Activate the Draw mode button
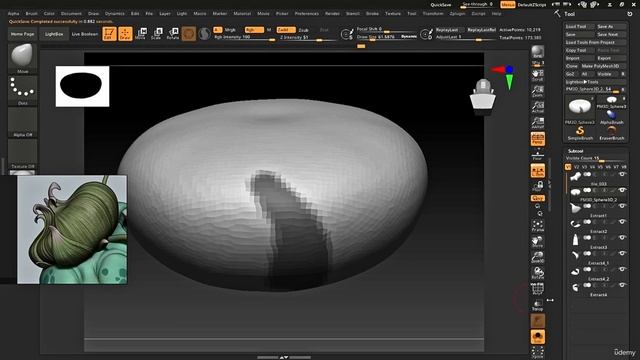Screen dimensions: 640x360 click(x=125, y=34)
